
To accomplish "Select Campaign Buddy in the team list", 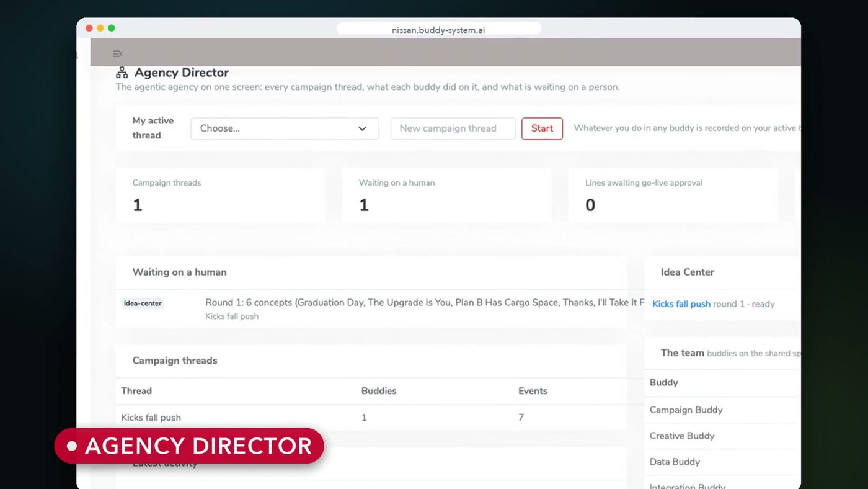I will tap(686, 410).
